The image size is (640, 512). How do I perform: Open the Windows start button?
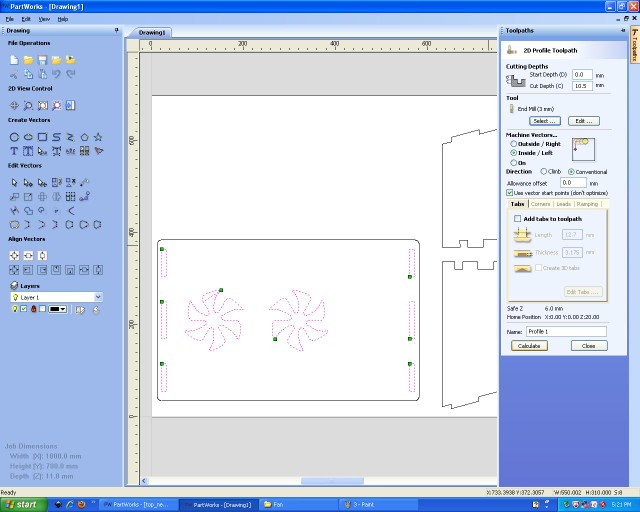coord(22,505)
